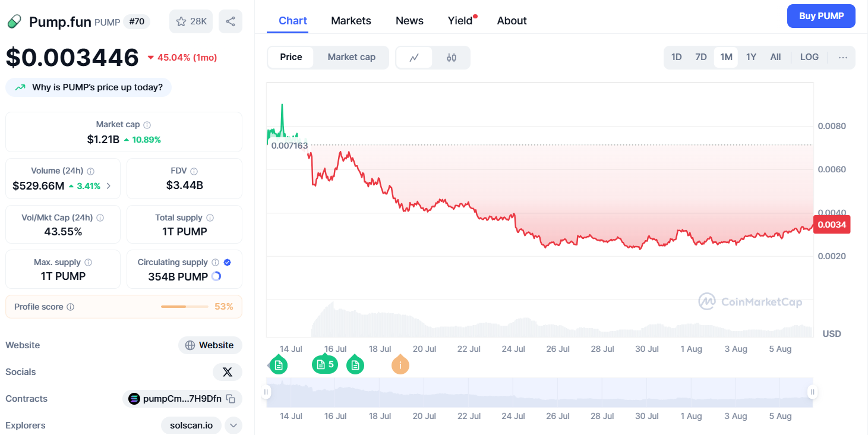Toggle chart to Market cap view
Image resolution: width=868 pixels, height=435 pixels.
pyautogui.click(x=351, y=58)
